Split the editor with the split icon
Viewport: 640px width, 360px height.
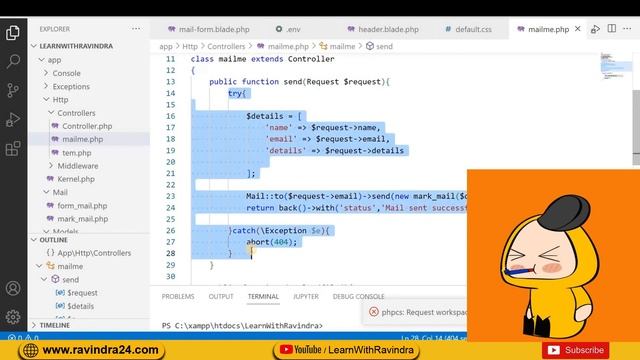point(611,29)
